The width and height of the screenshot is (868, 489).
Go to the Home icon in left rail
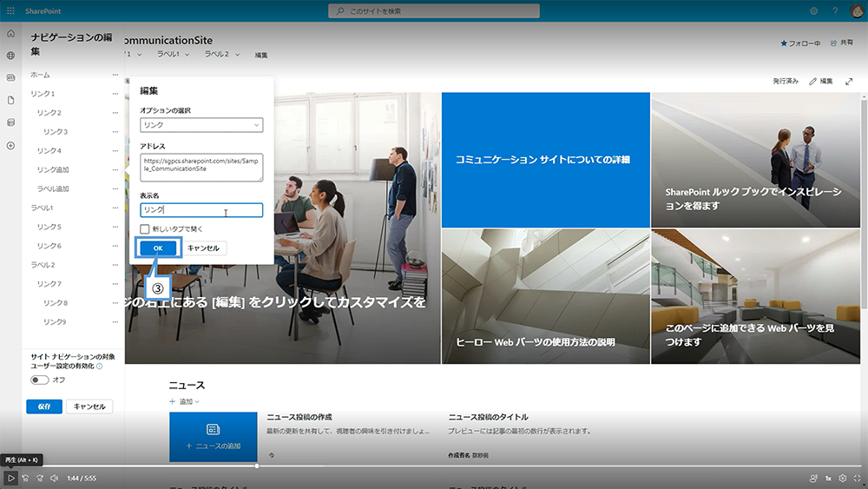point(10,33)
